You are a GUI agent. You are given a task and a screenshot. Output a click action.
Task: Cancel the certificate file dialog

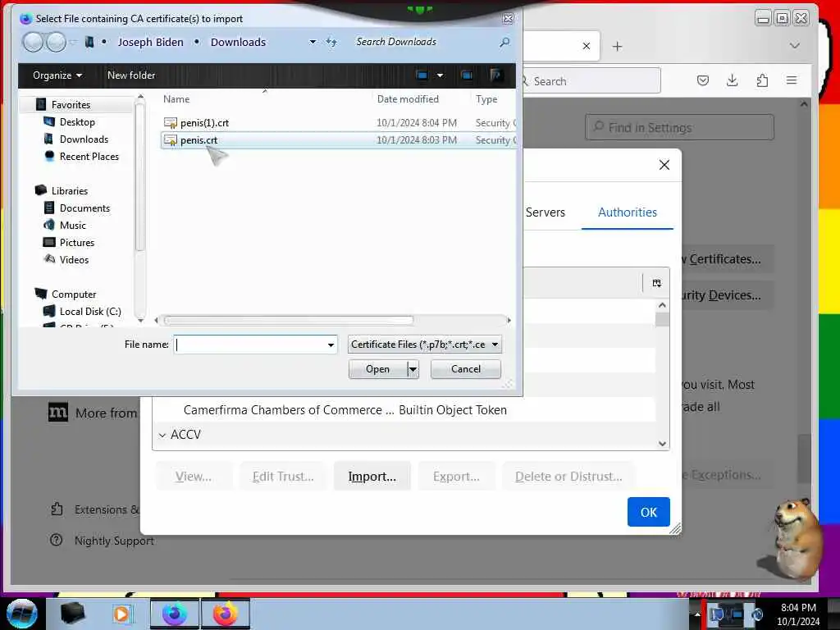click(466, 369)
